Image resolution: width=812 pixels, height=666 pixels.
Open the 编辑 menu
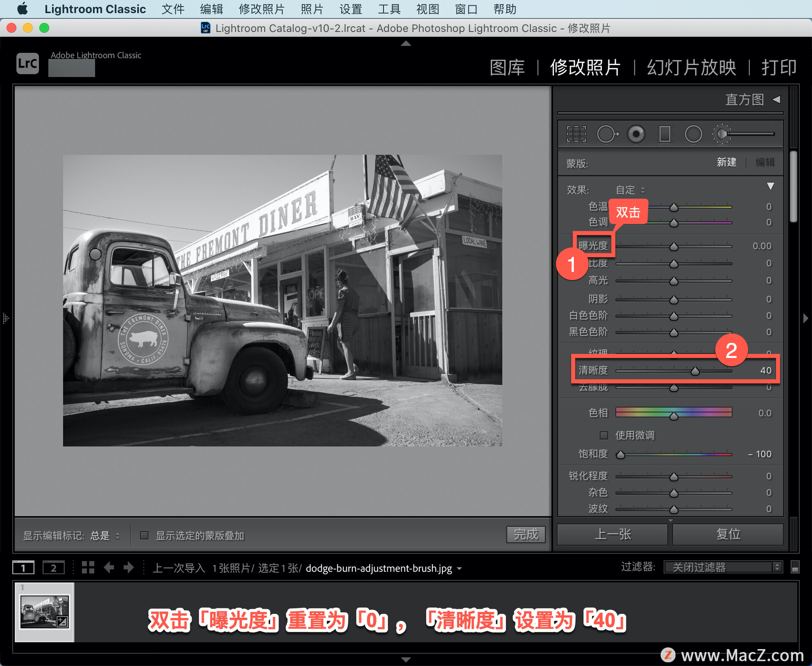pyautogui.click(x=211, y=9)
